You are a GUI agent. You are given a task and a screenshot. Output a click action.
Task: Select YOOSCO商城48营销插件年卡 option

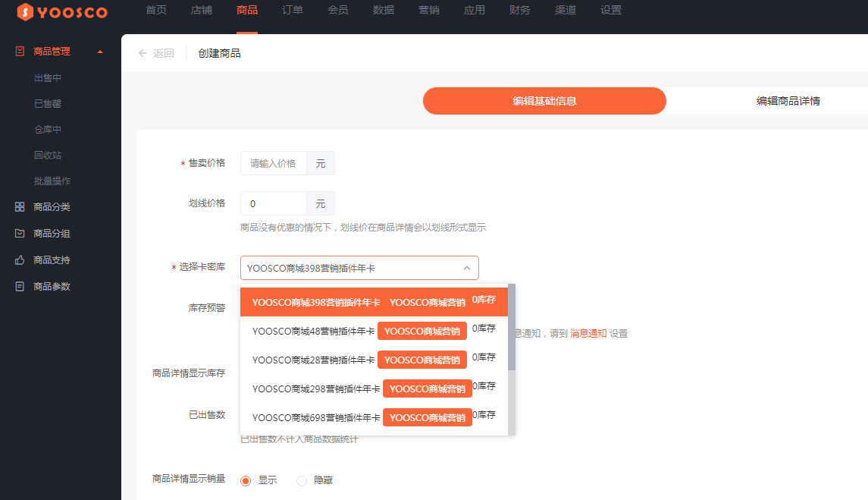click(374, 331)
